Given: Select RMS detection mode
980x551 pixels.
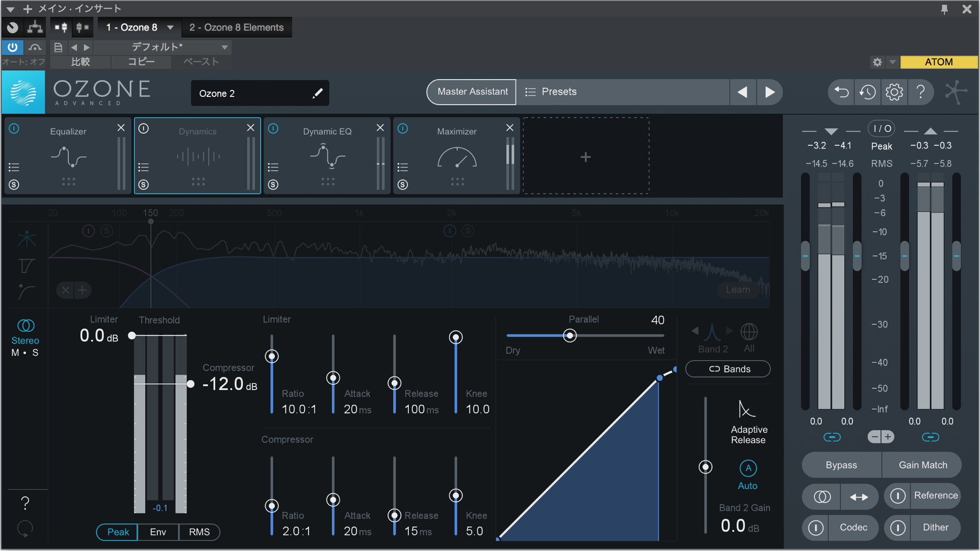Looking at the screenshot, I should (199, 532).
